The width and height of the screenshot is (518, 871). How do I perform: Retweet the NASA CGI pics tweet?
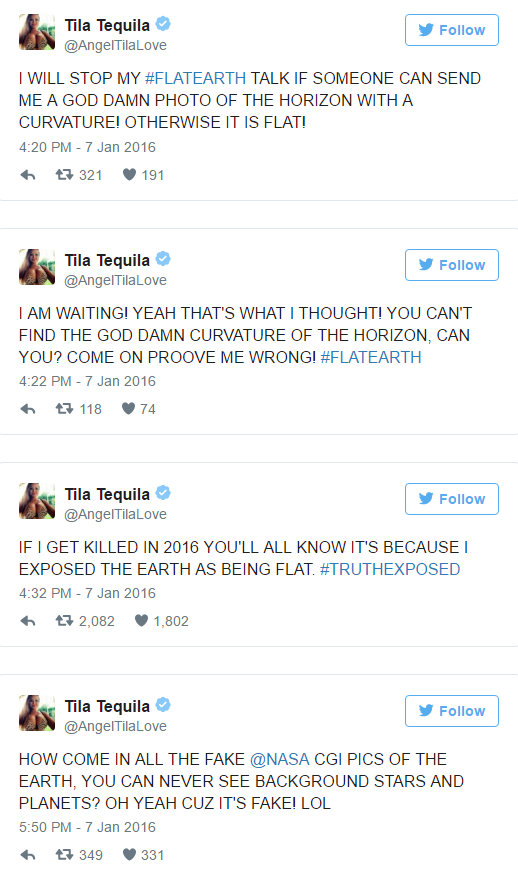(64, 854)
